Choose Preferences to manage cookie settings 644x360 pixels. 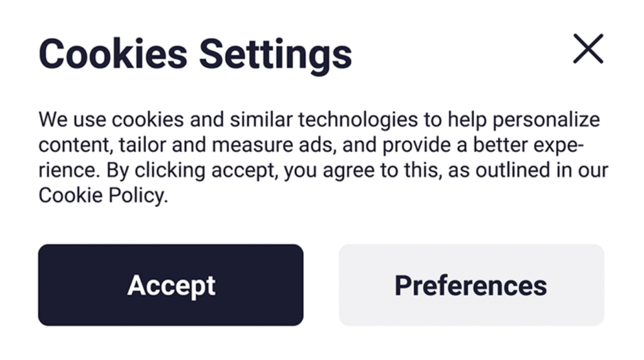click(471, 285)
